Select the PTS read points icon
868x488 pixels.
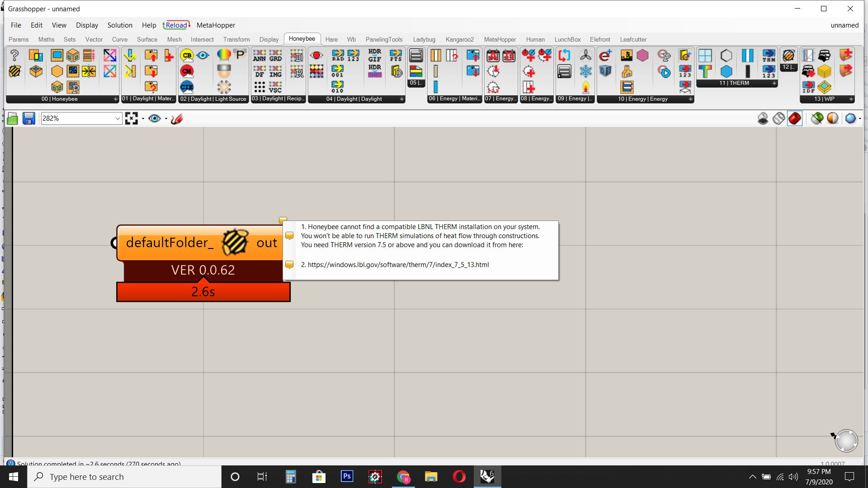[x=396, y=56]
